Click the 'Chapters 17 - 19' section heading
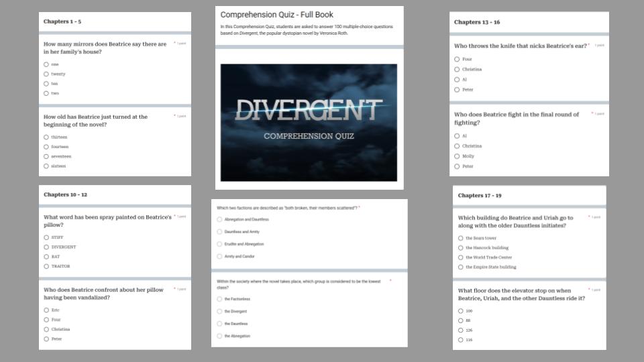Image resolution: width=644 pixels, height=362 pixels. [x=480, y=195]
